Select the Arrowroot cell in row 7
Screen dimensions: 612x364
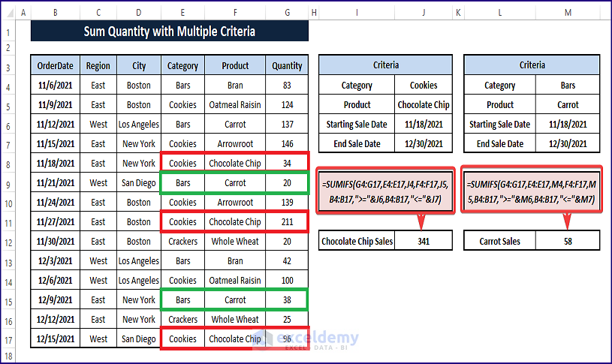235,143
